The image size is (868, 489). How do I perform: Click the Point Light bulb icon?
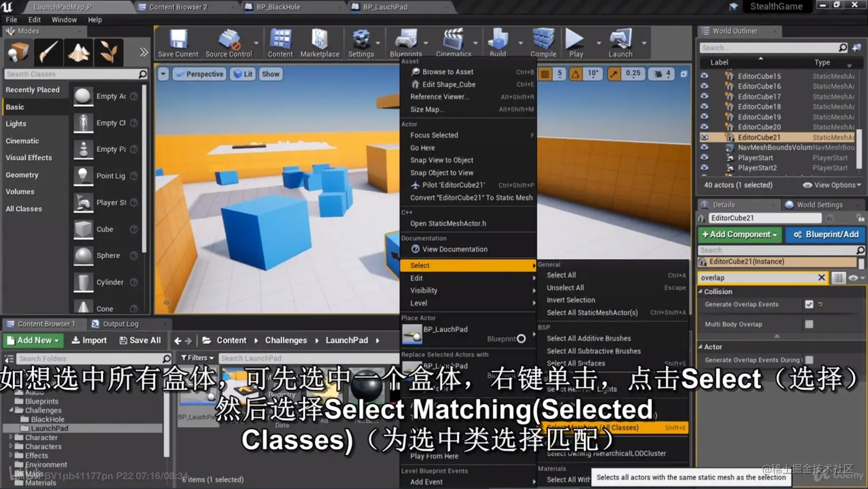pos(83,176)
